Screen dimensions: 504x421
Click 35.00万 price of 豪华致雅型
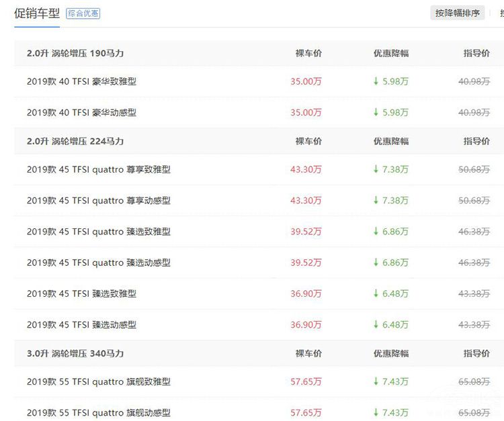click(306, 81)
